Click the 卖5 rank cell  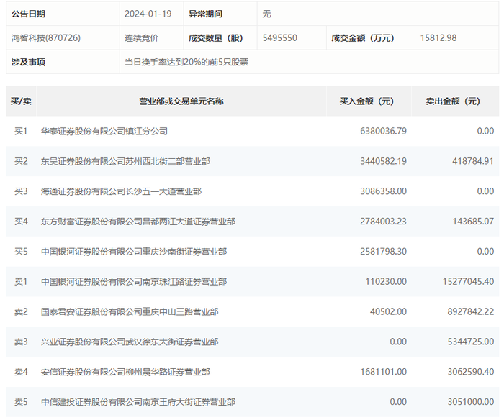pyautogui.click(x=21, y=402)
